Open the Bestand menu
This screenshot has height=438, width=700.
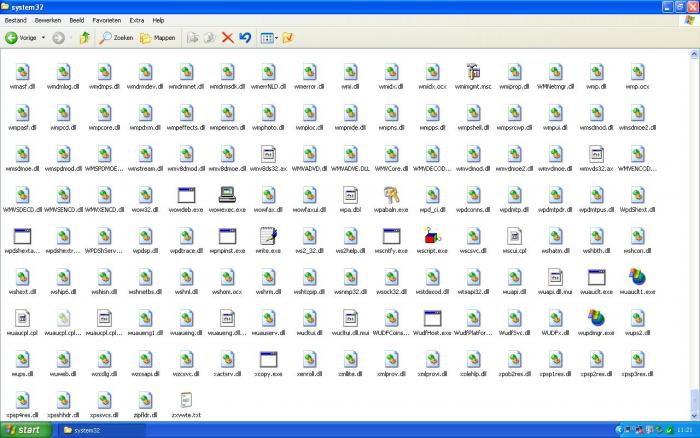coord(16,21)
